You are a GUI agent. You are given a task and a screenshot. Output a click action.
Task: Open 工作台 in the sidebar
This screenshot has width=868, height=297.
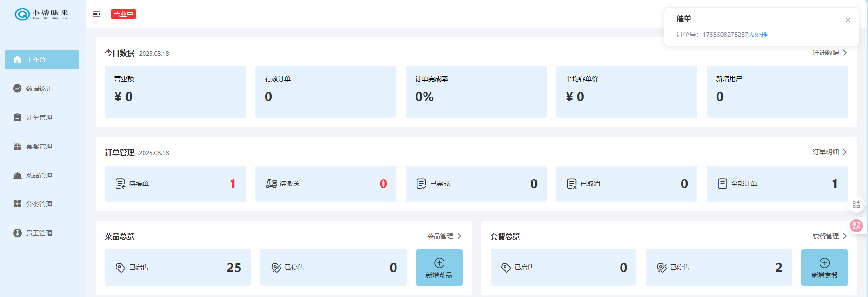[x=42, y=60]
